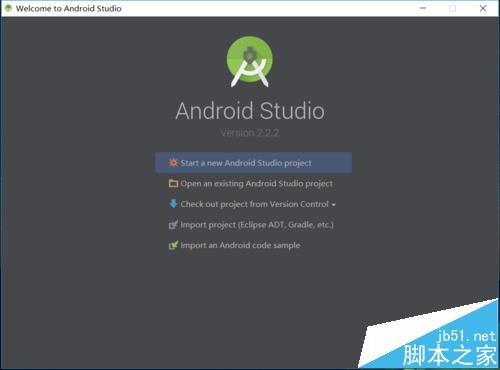
Task: Minimize the Welcome to Android Studio window
Action: [423, 8]
